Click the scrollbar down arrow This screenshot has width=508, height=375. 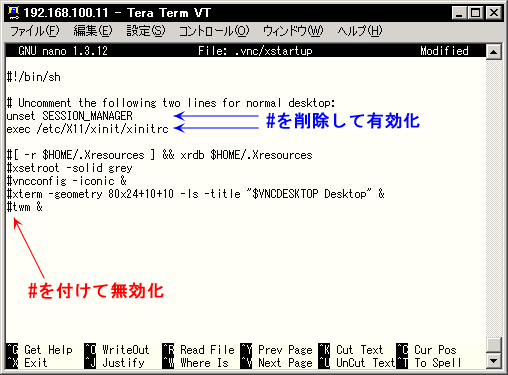(x=494, y=360)
